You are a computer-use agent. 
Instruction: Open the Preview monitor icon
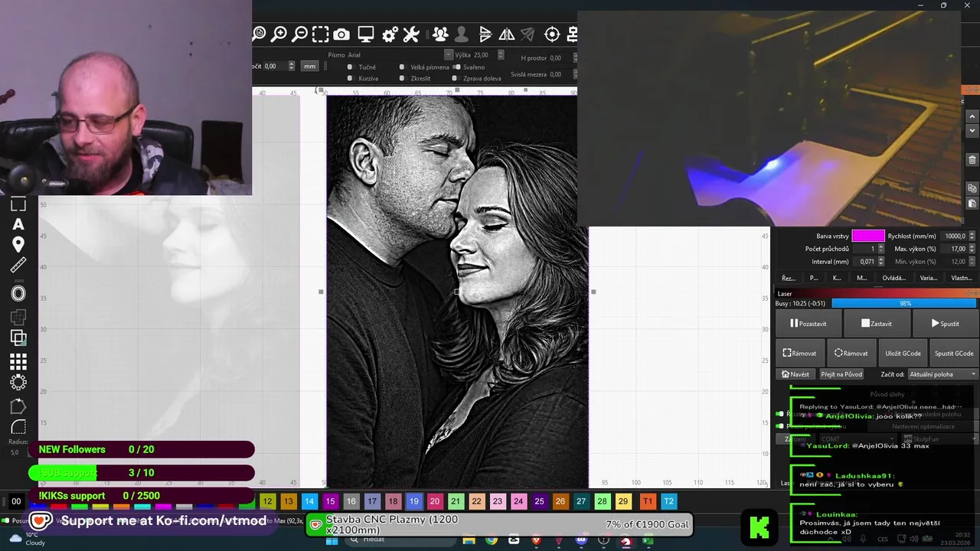pos(366,34)
